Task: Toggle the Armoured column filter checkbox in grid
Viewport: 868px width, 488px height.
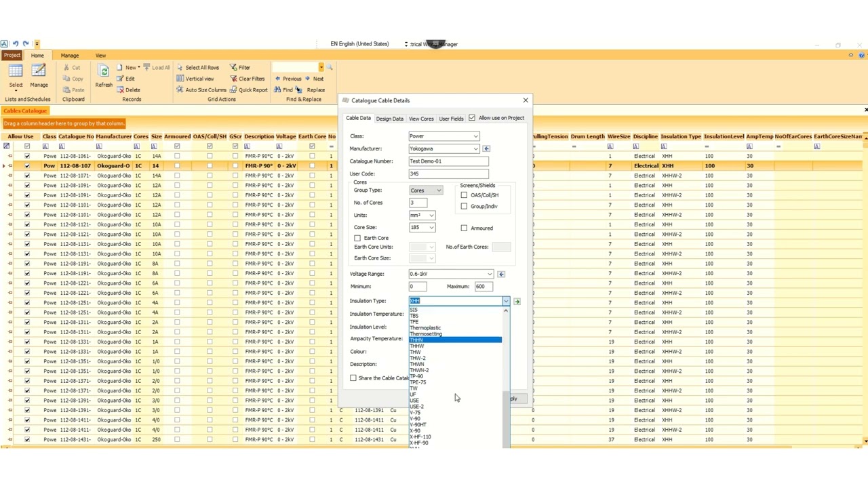Action: point(177,146)
